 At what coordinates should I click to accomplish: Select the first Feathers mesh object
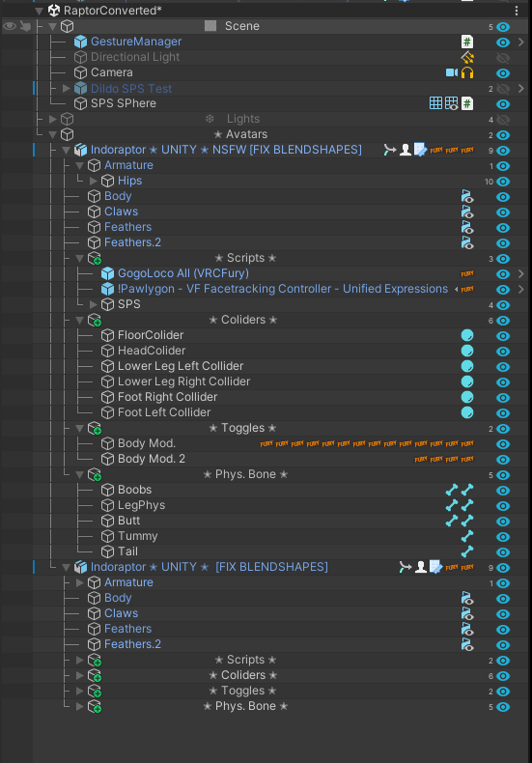click(x=127, y=227)
